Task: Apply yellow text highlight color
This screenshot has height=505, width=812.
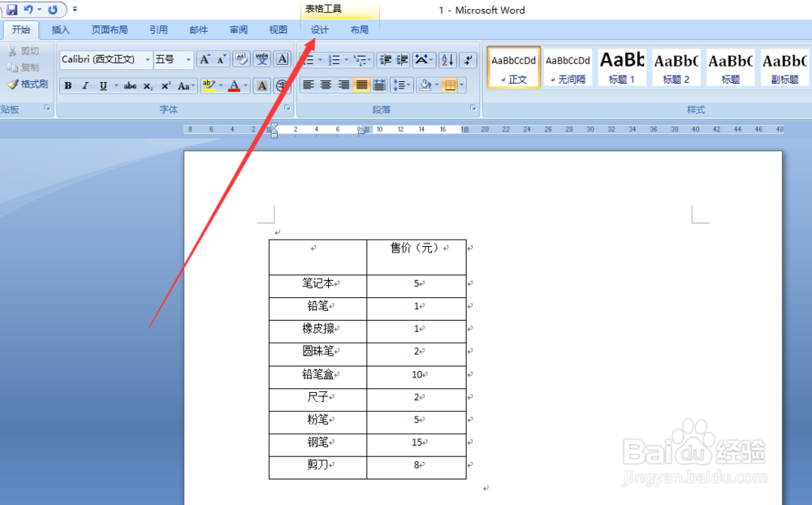Action: click(x=208, y=84)
